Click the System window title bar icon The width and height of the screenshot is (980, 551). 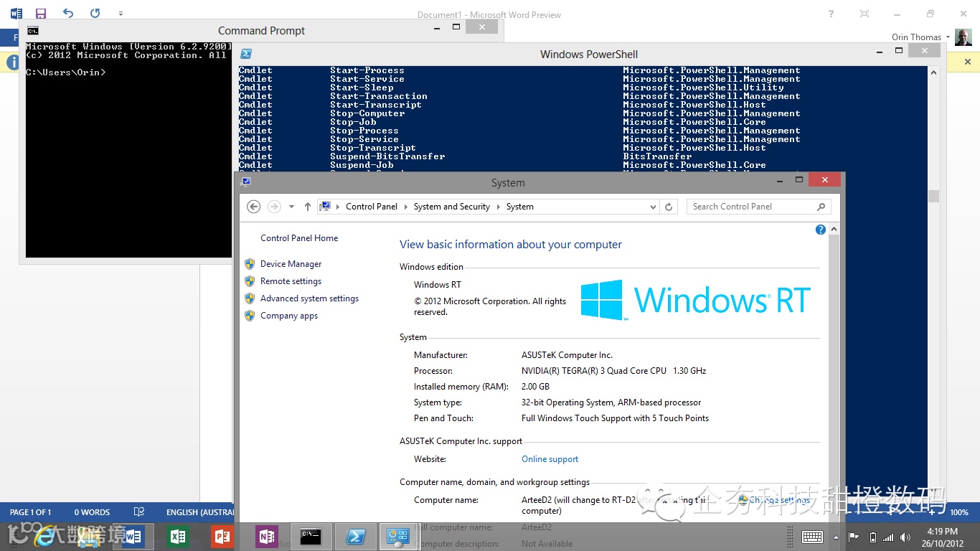(x=246, y=182)
